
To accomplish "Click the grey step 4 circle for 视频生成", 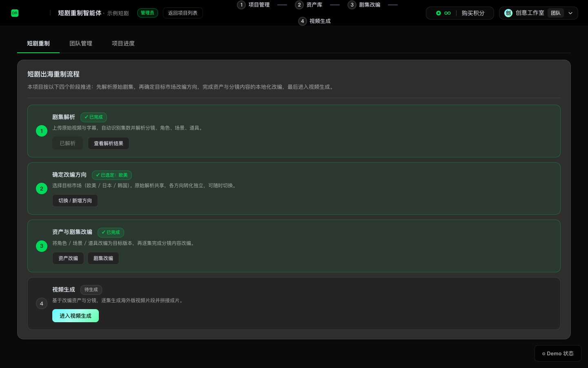I will click(42, 304).
